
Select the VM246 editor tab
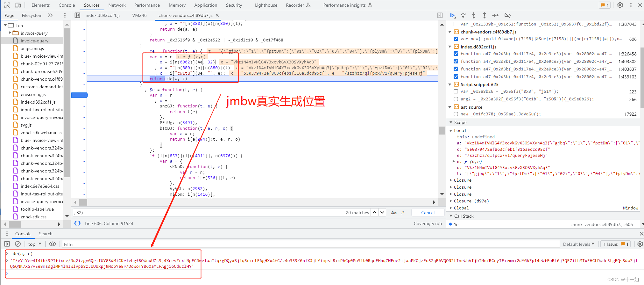click(x=139, y=15)
